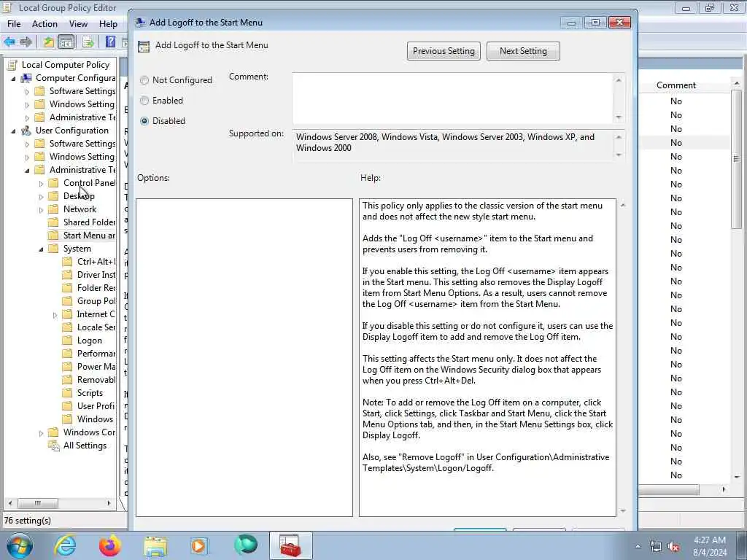Select the Folder Re folder under System
747x560 pixels.
point(96,287)
